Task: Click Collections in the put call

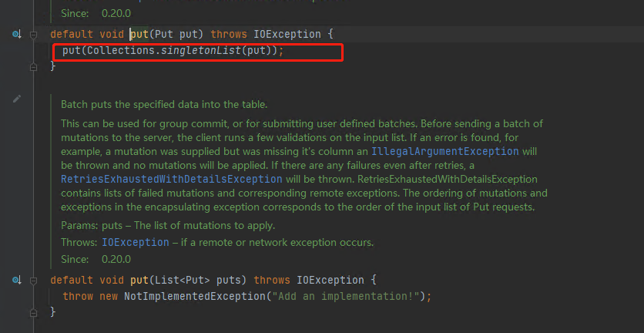Action: tap(122, 51)
